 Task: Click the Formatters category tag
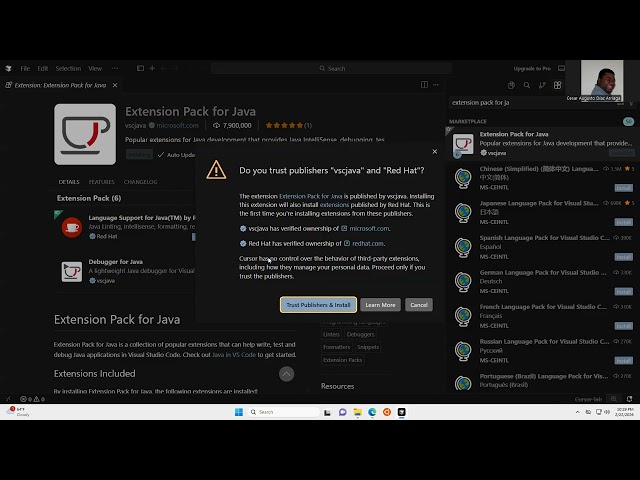[336, 347]
